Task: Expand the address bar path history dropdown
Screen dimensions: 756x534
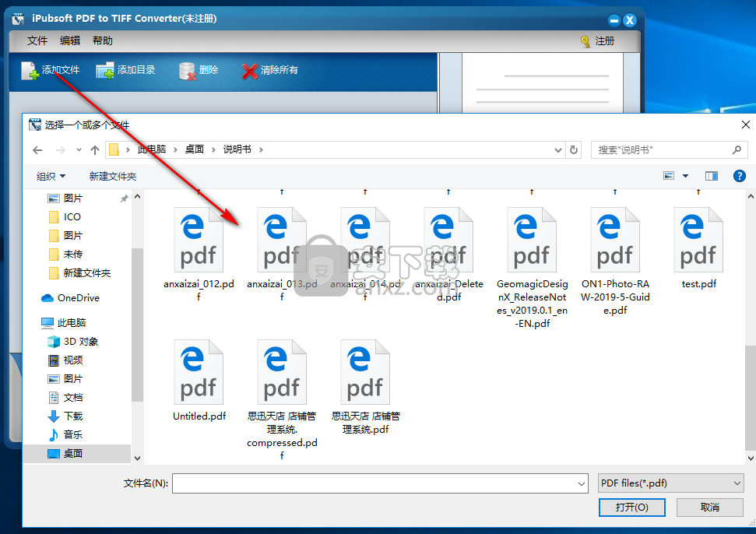Action: pos(557,150)
